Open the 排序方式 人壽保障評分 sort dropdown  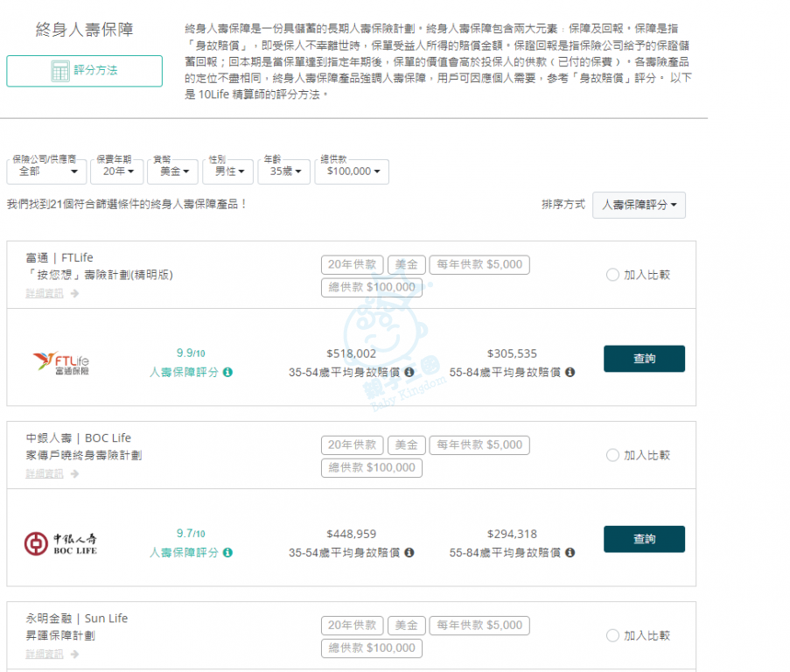pos(639,205)
